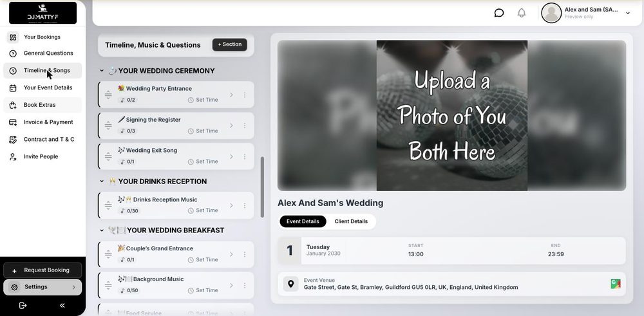
Task: Click the logout icon
Action: click(23, 305)
